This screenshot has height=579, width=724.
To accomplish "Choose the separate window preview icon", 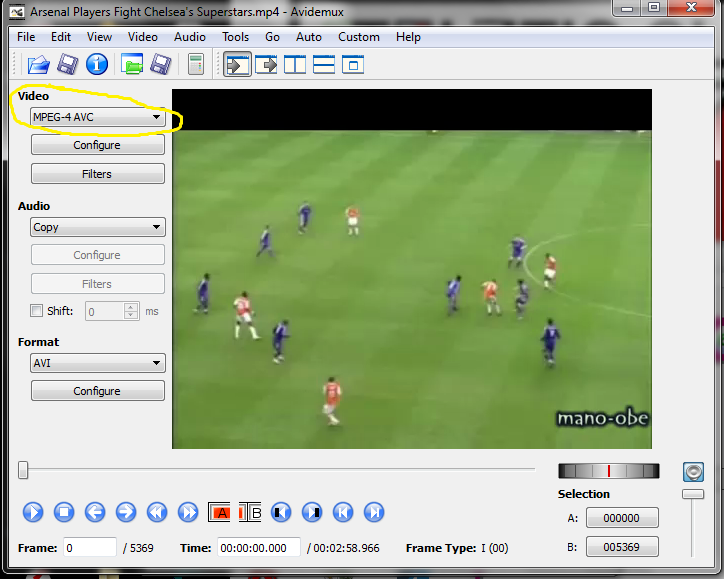I will (x=353, y=64).
